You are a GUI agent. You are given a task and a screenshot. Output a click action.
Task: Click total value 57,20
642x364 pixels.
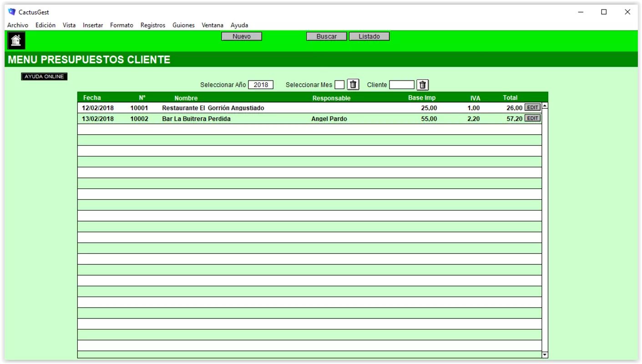(515, 119)
